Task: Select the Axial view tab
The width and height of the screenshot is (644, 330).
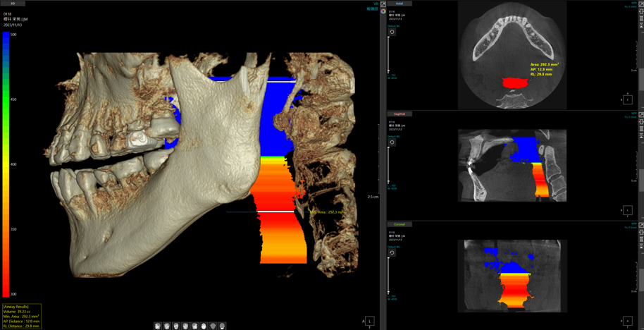Action: [399, 4]
